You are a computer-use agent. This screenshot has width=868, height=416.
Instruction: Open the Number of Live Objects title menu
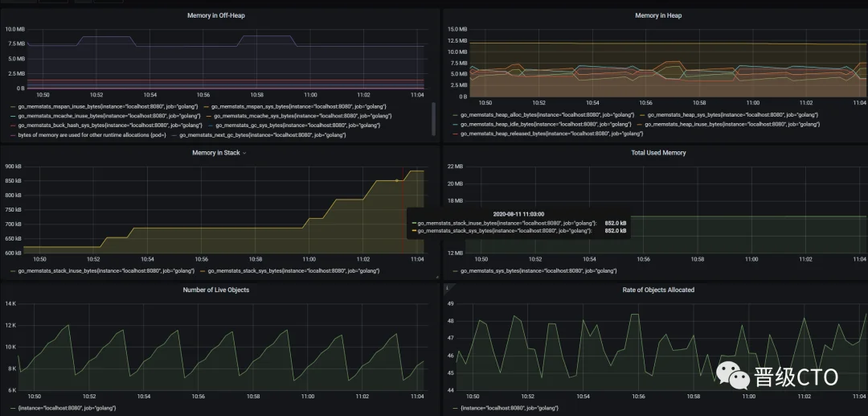point(215,290)
